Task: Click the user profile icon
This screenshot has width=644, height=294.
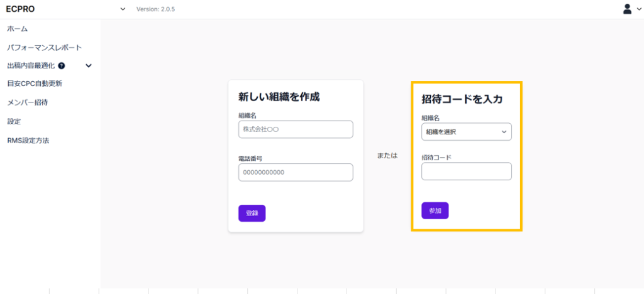Action: pos(627,9)
